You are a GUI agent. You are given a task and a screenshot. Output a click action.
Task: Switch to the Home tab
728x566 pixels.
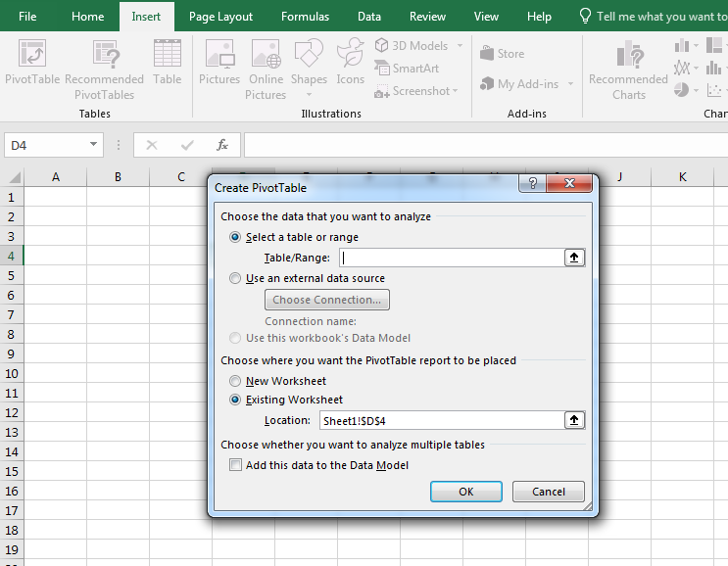click(87, 17)
